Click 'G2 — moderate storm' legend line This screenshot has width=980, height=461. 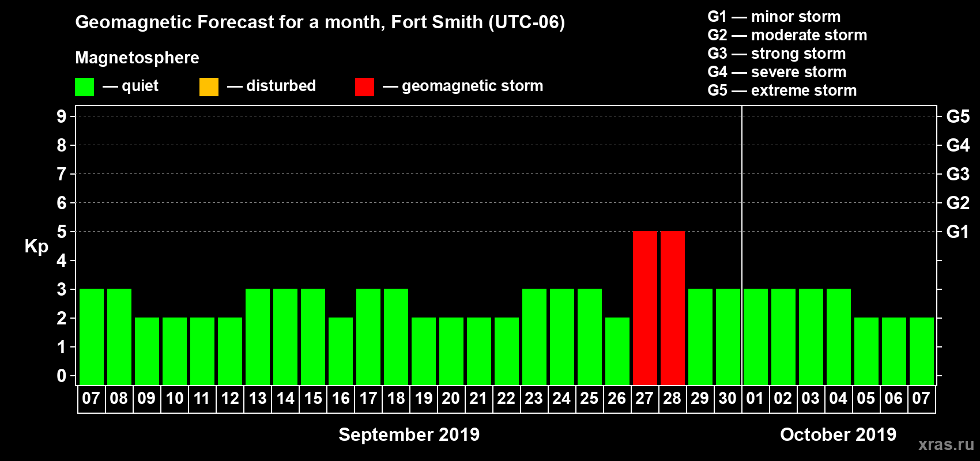click(x=787, y=35)
